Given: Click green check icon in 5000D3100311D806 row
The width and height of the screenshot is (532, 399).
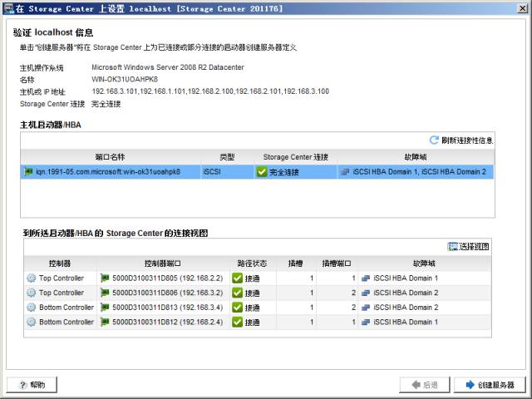Looking at the screenshot, I should click(237, 293).
